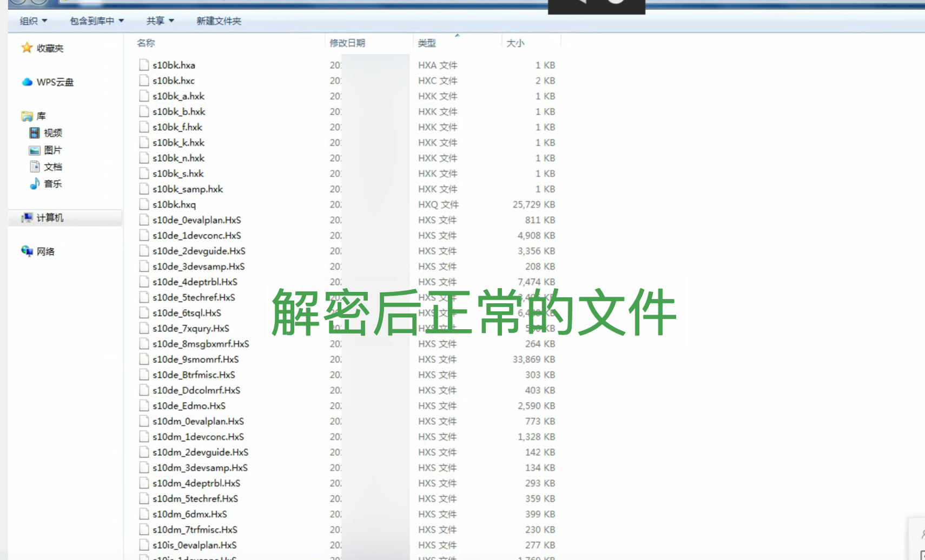Select the 计算机 computer icon

(27, 218)
